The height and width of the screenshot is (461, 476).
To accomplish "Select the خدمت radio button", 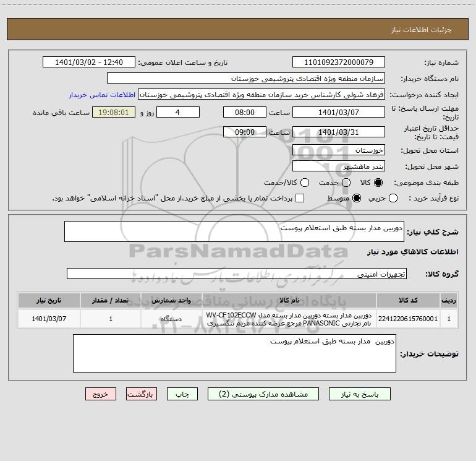I will click(346, 183).
